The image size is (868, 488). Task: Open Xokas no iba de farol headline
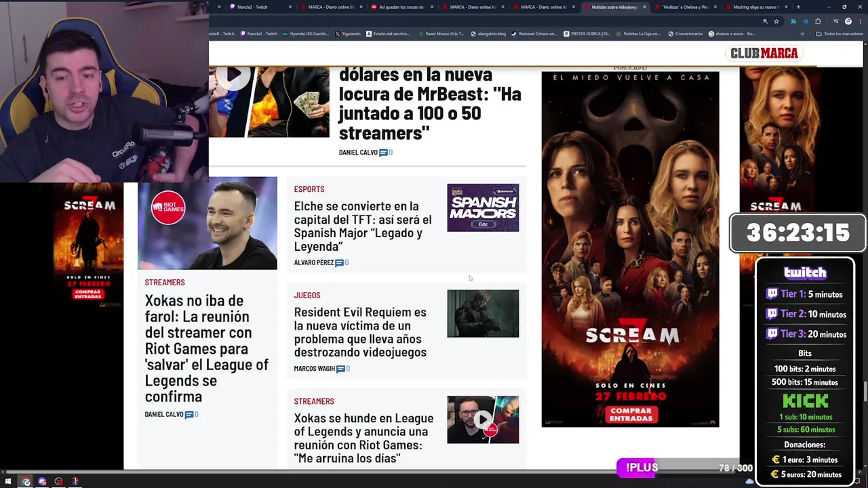pos(207,348)
